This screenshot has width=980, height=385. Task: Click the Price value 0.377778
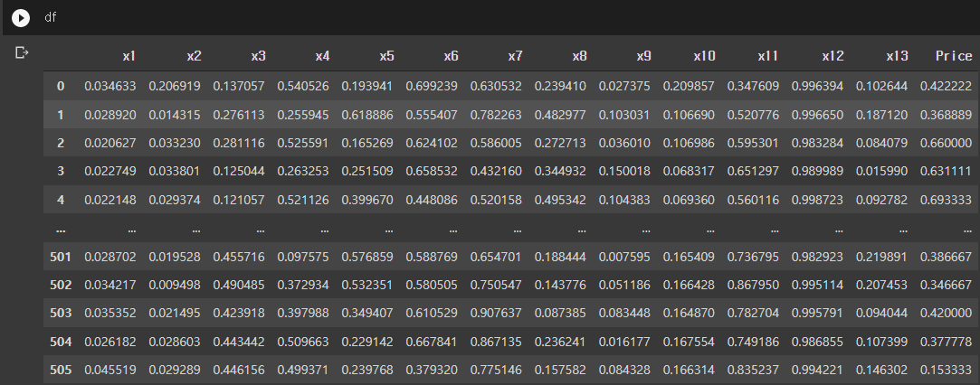coord(947,342)
